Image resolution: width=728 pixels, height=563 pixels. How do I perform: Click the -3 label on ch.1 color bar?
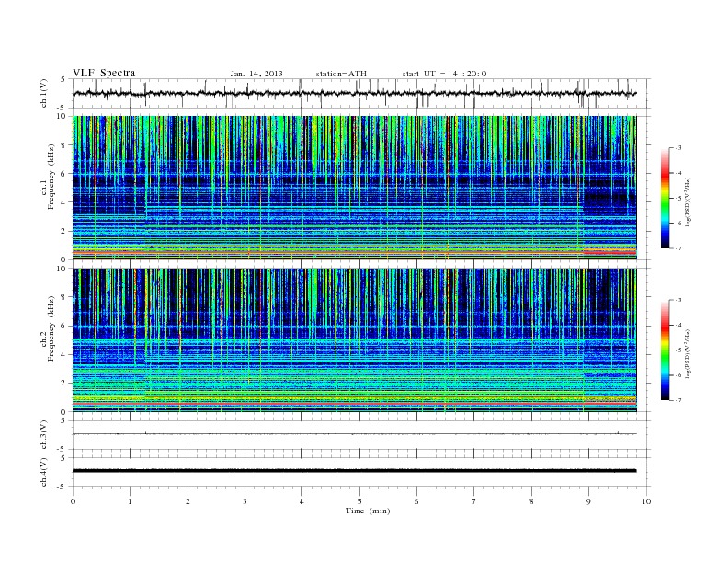tap(677, 148)
